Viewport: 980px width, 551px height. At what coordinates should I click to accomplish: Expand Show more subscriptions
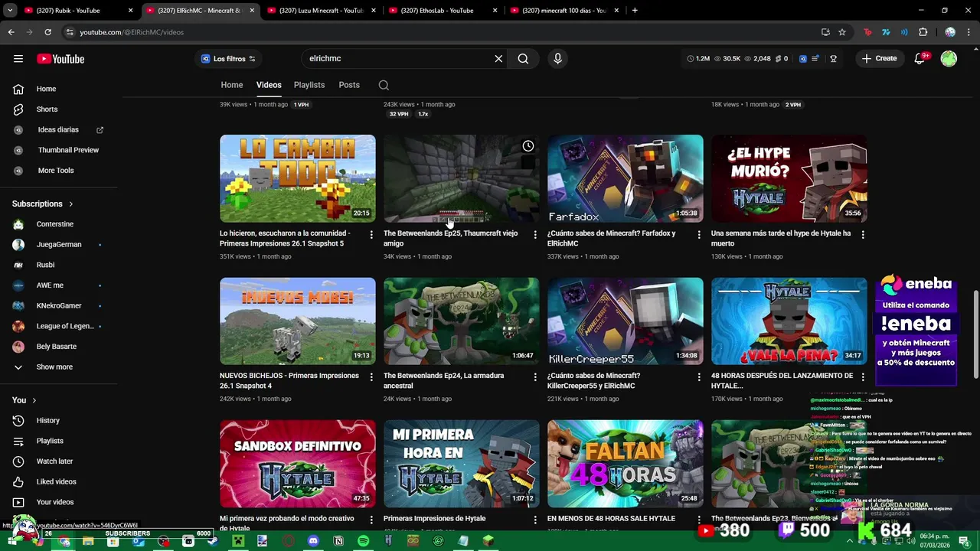pos(54,367)
